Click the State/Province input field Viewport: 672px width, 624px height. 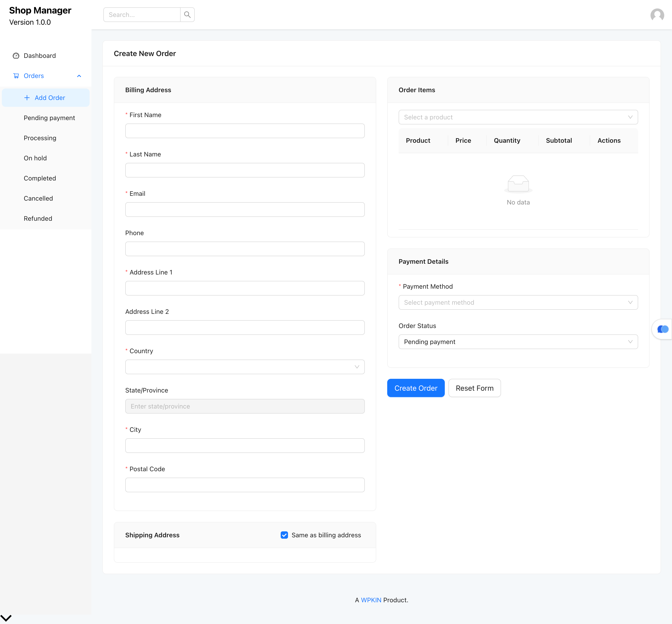tap(245, 406)
